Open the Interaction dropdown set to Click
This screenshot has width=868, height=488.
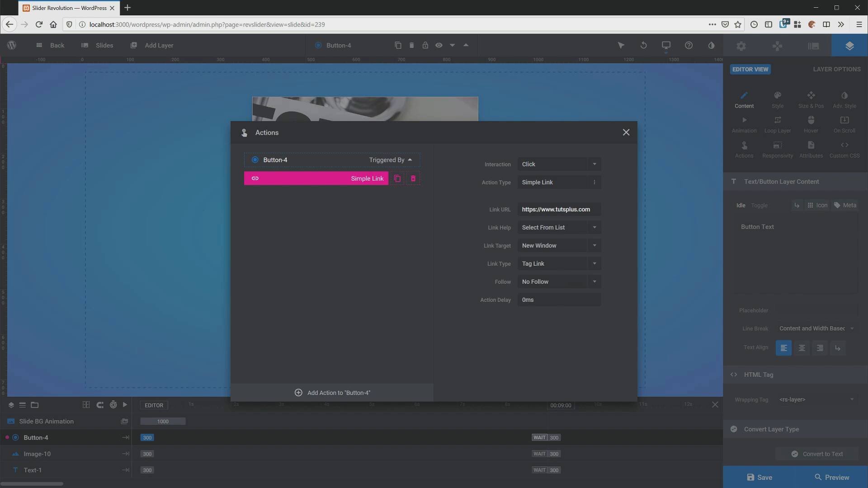(559, 164)
